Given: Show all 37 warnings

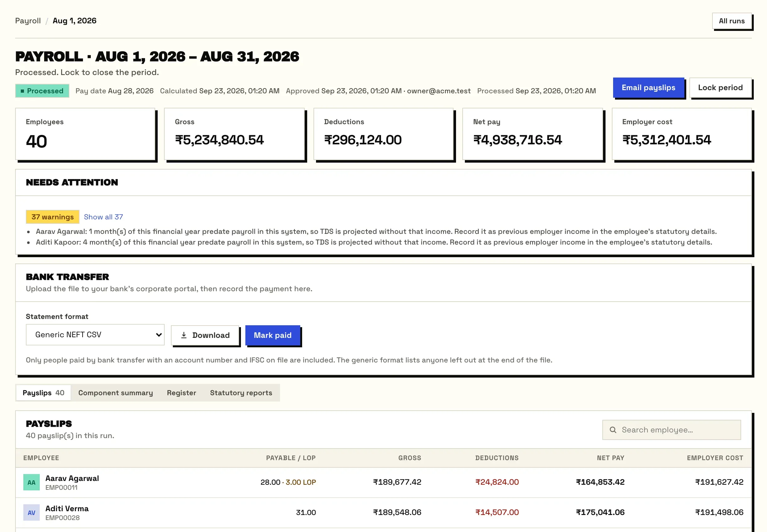Looking at the screenshot, I should tap(103, 217).
